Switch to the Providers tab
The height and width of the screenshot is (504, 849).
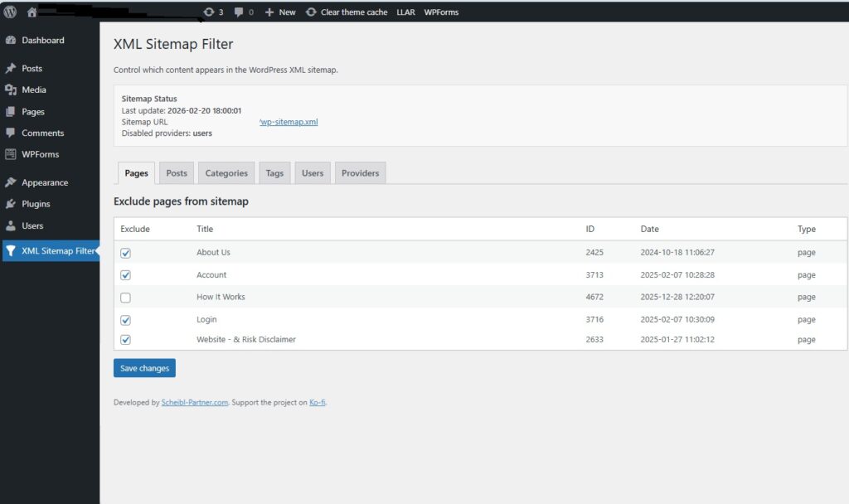[x=360, y=173]
